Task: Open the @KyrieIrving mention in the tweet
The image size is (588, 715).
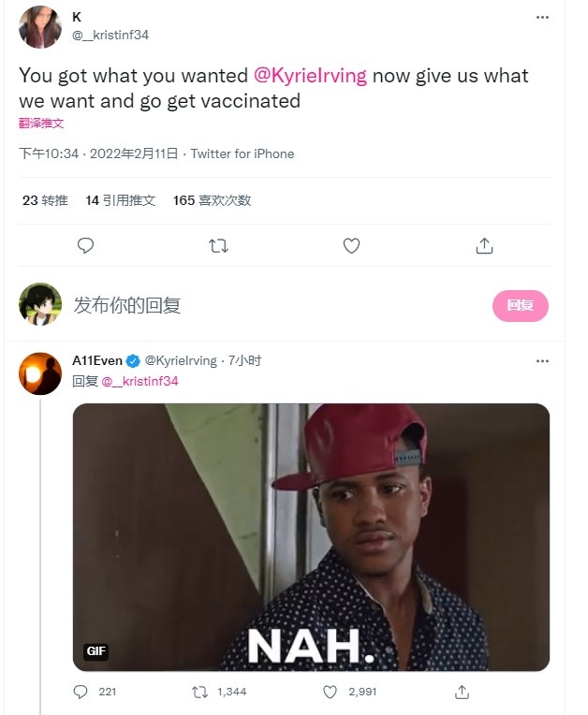Action: [310, 76]
